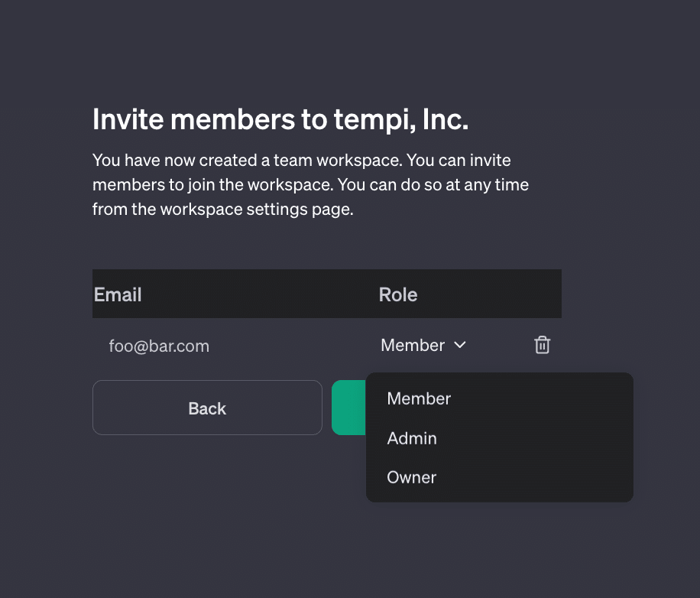Click the words "workspace settings page" in the description
Viewport: 700px width, 598px height.
point(256,210)
